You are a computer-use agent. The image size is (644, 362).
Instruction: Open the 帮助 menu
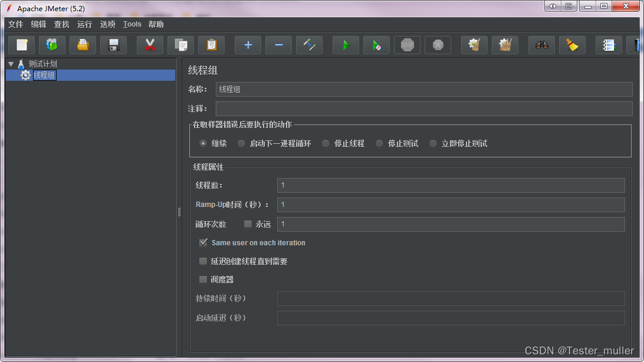156,24
